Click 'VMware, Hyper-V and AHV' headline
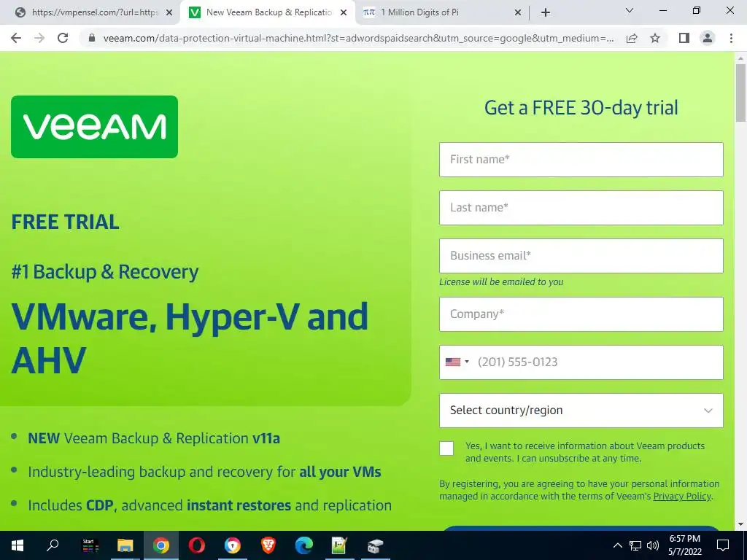 pos(190,338)
